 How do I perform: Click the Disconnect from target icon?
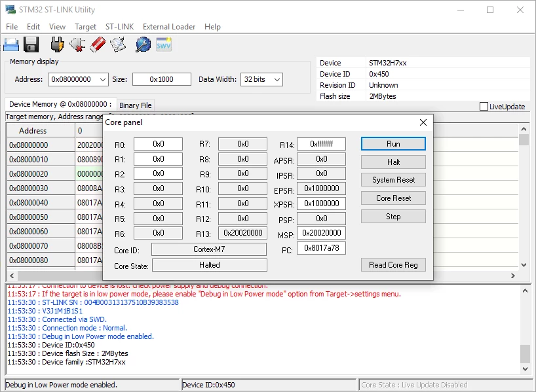tap(77, 45)
